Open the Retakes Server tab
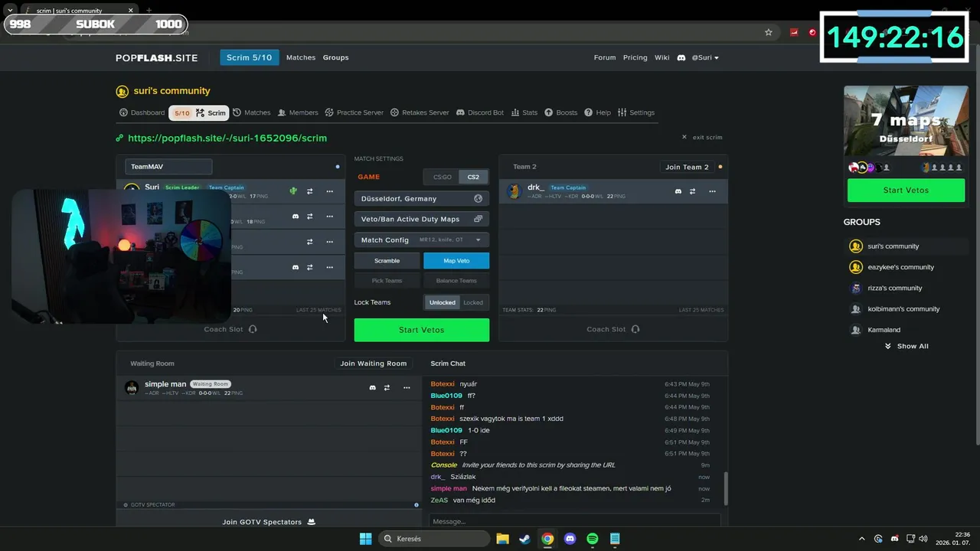 (x=420, y=112)
